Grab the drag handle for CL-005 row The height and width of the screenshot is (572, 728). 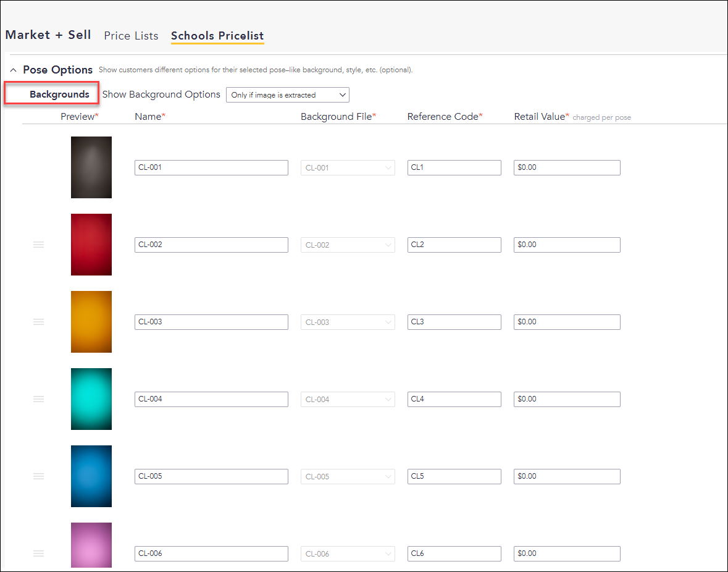pyautogui.click(x=38, y=476)
